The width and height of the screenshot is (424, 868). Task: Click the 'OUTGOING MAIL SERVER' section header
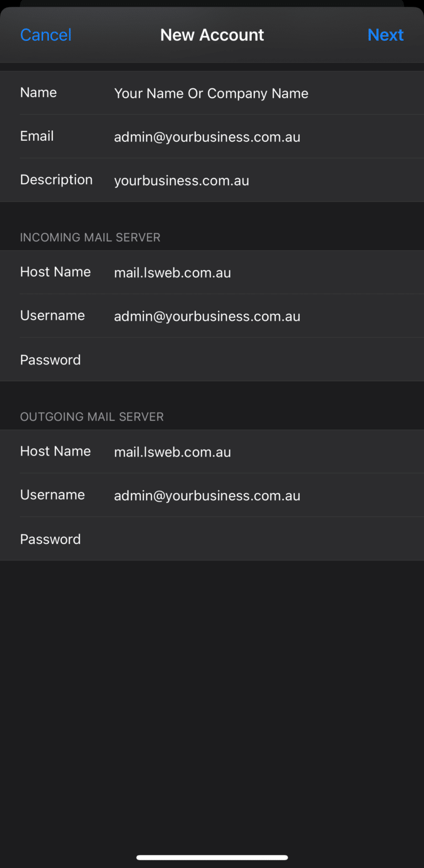pos(92,417)
